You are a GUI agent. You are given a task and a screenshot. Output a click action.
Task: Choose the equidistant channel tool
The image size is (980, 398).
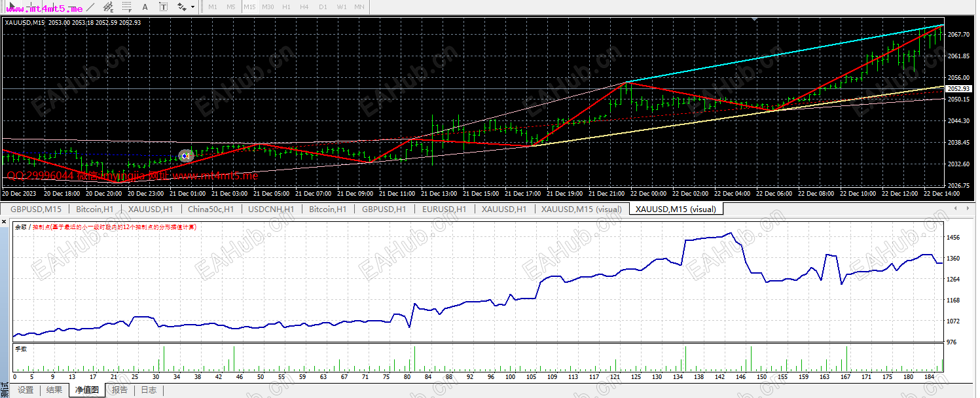pyautogui.click(x=108, y=7)
